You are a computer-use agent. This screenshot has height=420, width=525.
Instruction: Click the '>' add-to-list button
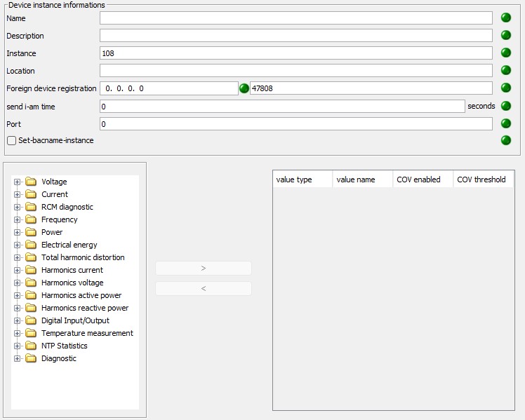coord(203,268)
